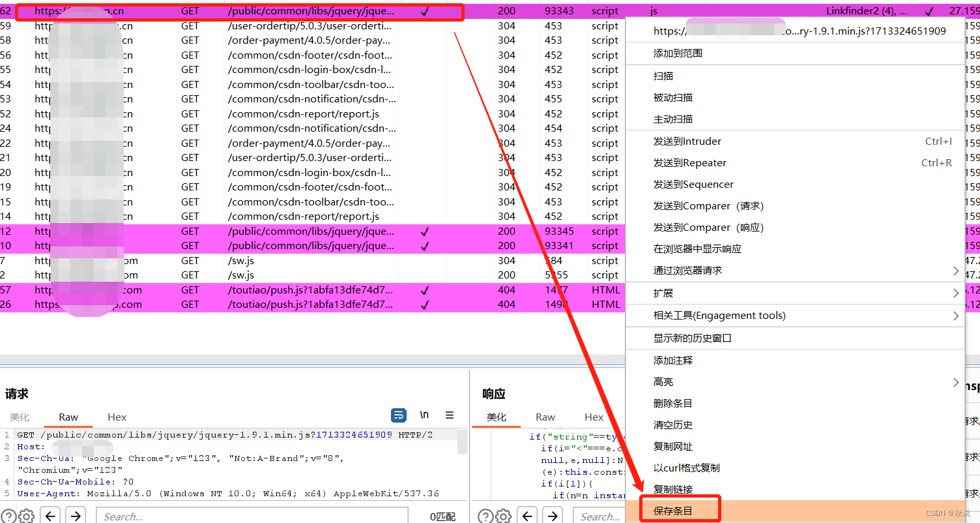
Task: Focus the response panel Search field
Action: tap(599, 516)
